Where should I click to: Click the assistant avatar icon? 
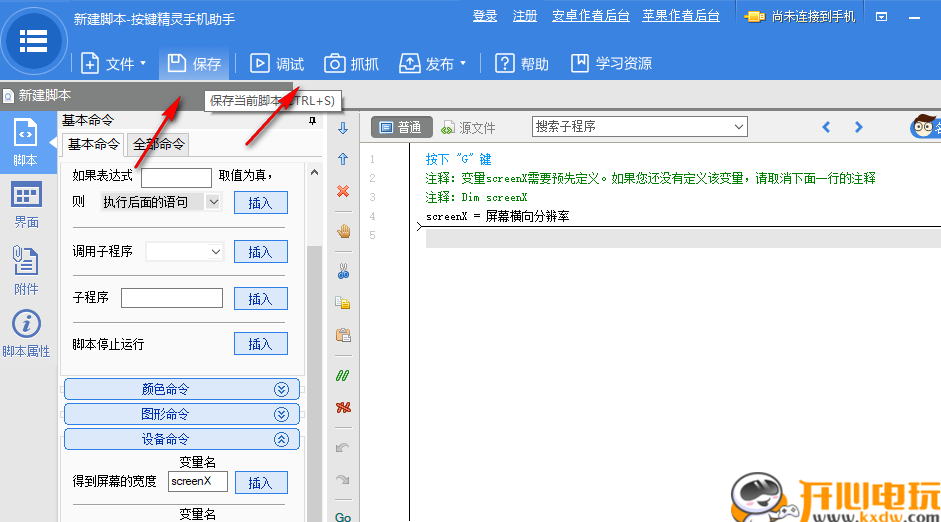[x=925, y=127]
